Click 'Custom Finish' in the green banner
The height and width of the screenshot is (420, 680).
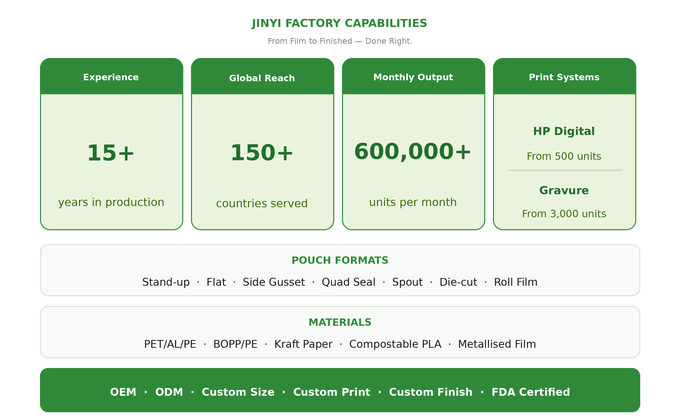point(431,392)
